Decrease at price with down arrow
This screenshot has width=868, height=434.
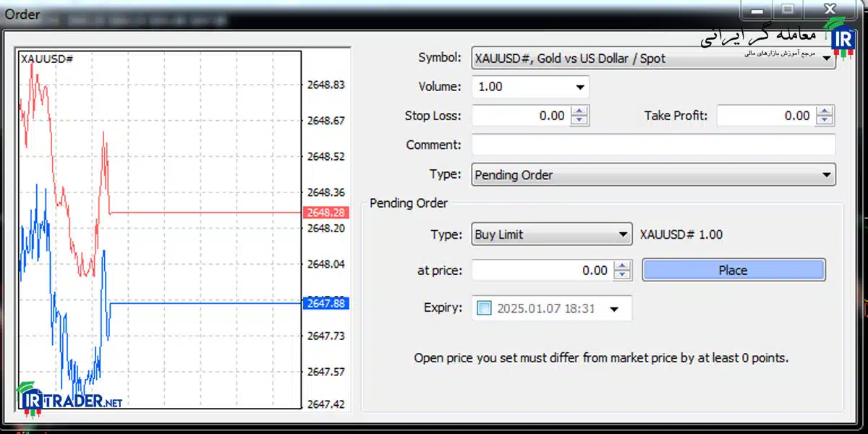click(x=622, y=276)
